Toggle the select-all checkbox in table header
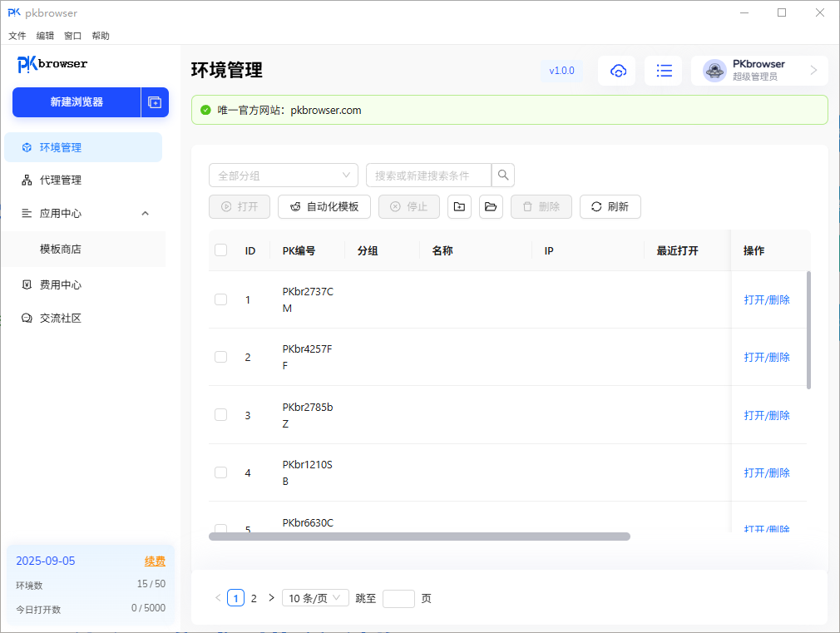840x633 pixels. coord(220,250)
